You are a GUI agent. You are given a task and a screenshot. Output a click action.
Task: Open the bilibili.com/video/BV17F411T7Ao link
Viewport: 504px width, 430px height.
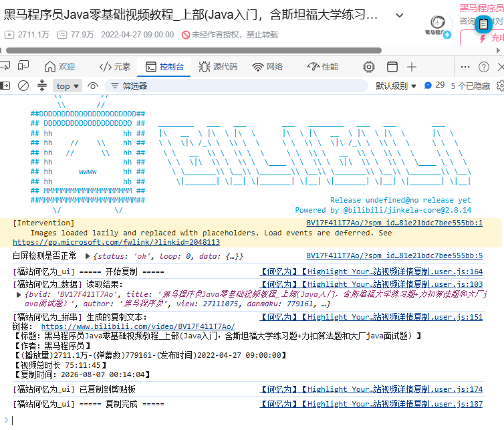138,326
